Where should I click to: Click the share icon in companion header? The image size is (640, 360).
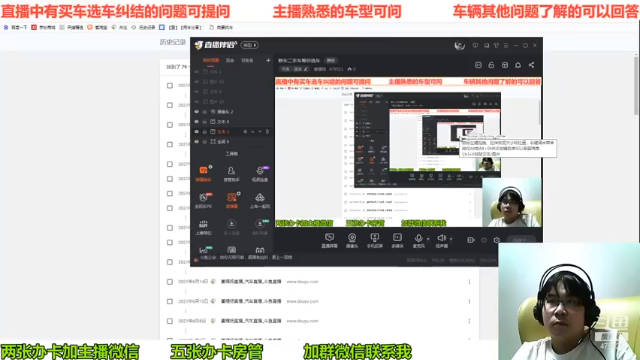coord(531,65)
